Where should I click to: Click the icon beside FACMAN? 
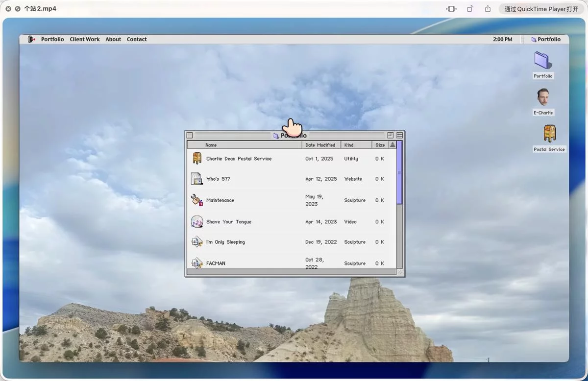click(197, 262)
